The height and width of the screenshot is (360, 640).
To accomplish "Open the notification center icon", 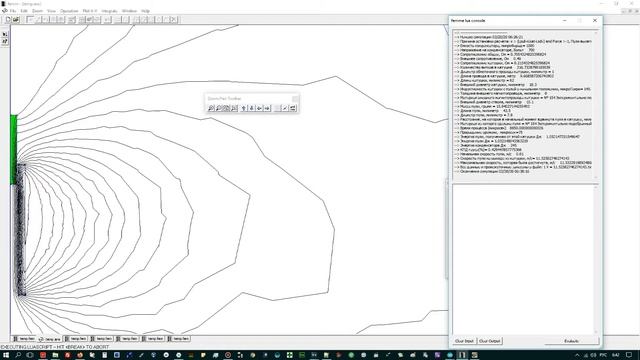I will [x=629, y=355].
